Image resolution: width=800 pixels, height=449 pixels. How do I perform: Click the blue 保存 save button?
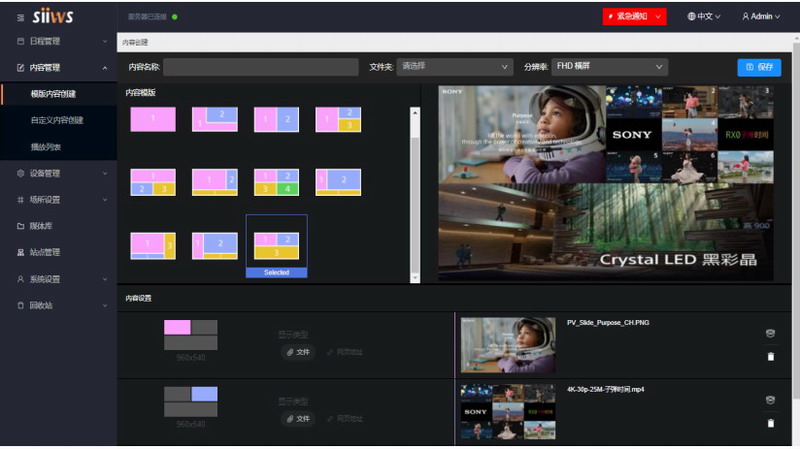[x=759, y=67]
